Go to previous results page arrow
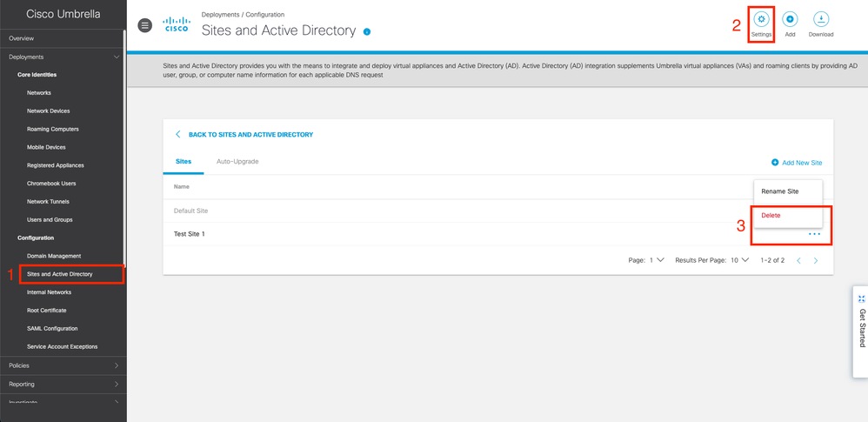Screen dimensions: 868x422 798,260
